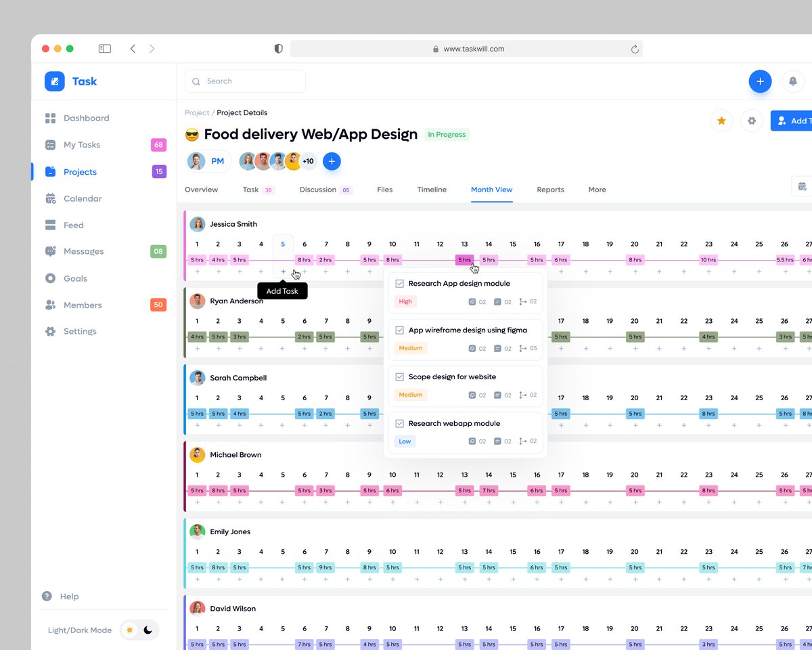Reload the page with the refresh icon
Image resolution: width=812 pixels, height=650 pixels.
634,49
